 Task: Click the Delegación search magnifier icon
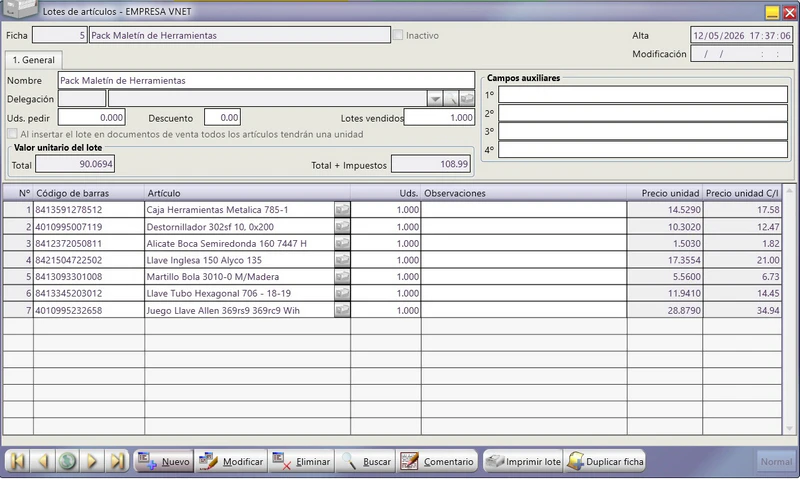point(451,98)
